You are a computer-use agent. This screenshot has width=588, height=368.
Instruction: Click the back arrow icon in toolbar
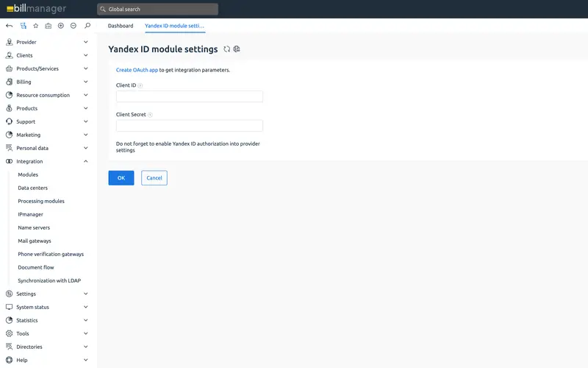(10, 26)
